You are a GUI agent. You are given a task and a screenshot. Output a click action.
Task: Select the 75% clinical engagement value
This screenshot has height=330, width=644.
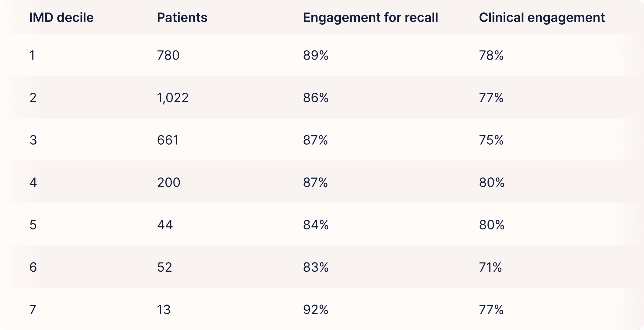pyautogui.click(x=491, y=140)
